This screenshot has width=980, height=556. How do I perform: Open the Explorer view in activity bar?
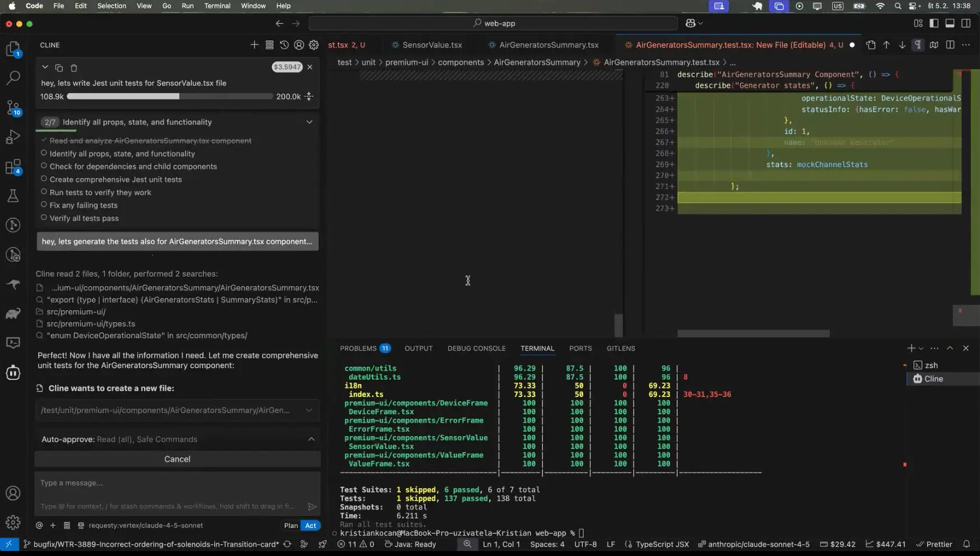pyautogui.click(x=13, y=49)
